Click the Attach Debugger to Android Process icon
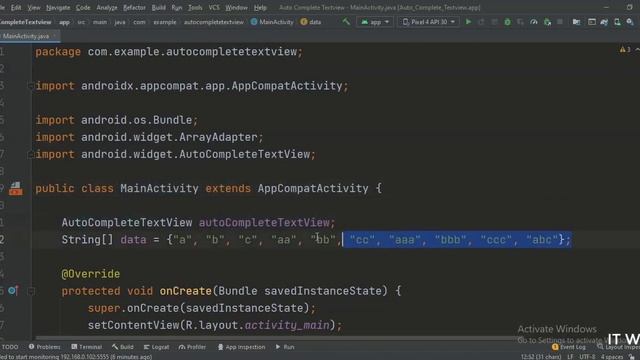Image resolution: width=640 pixels, height=360 pixels. point(547,22)
